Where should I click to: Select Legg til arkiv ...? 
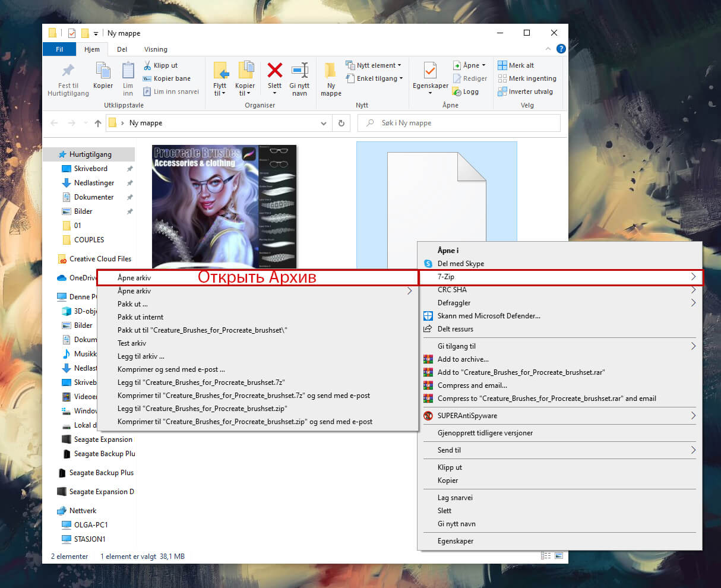point(141,356)
